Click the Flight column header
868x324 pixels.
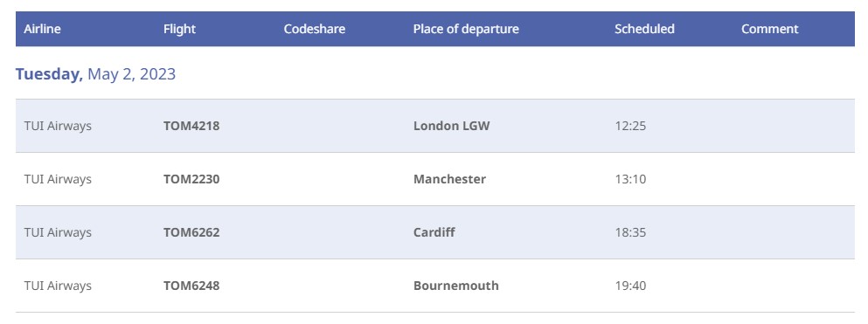[x=179, y=29]
